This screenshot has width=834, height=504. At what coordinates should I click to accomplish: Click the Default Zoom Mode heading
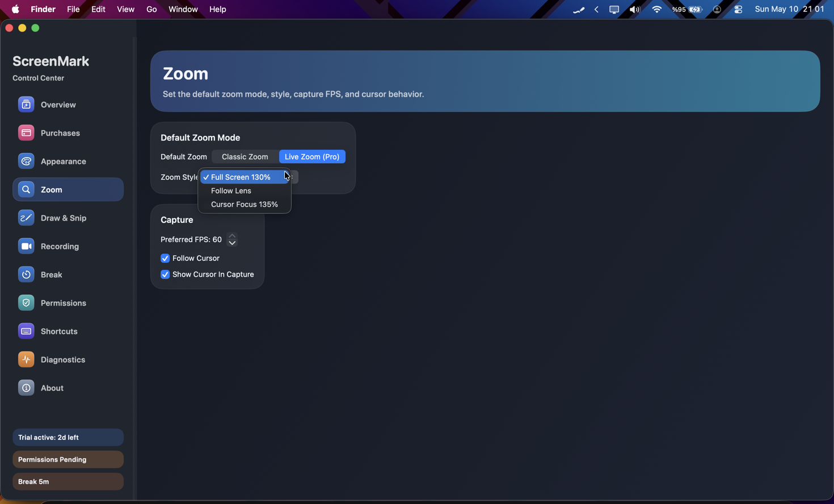200,138
